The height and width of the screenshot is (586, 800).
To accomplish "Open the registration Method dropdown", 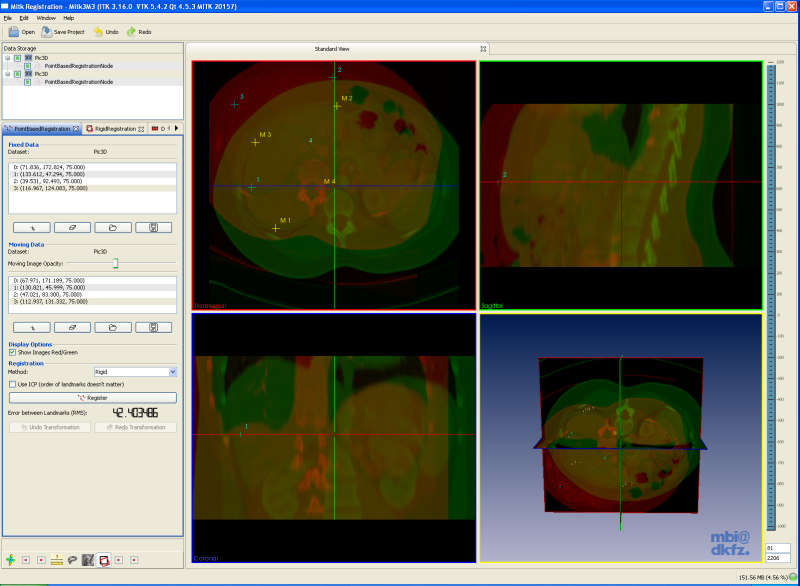I will click(135, 372).
